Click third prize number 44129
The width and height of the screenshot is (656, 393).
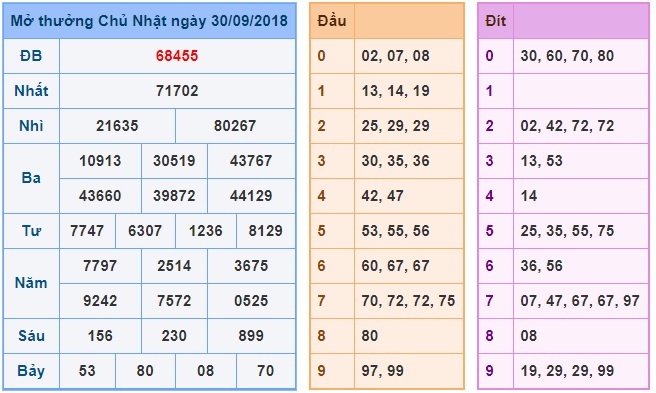[251, 195]
